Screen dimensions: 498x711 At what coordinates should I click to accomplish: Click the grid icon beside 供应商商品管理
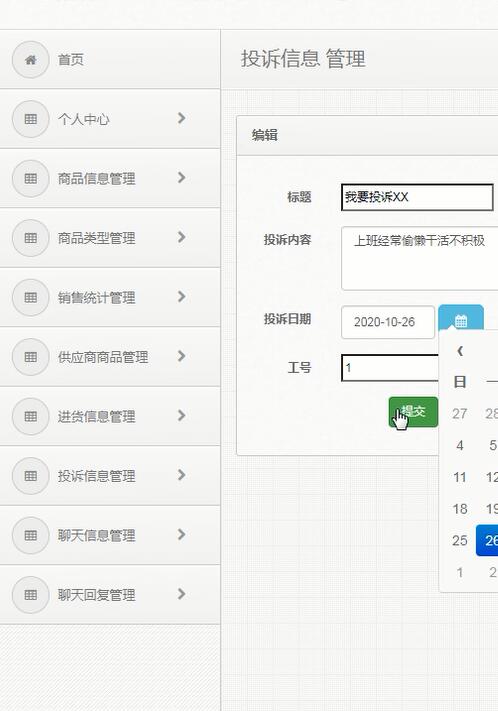click(30, 357)
